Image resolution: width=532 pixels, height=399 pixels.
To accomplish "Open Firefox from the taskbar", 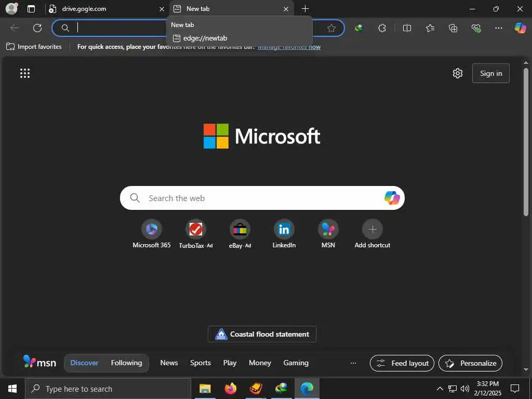I will click(x=230, y=389).
